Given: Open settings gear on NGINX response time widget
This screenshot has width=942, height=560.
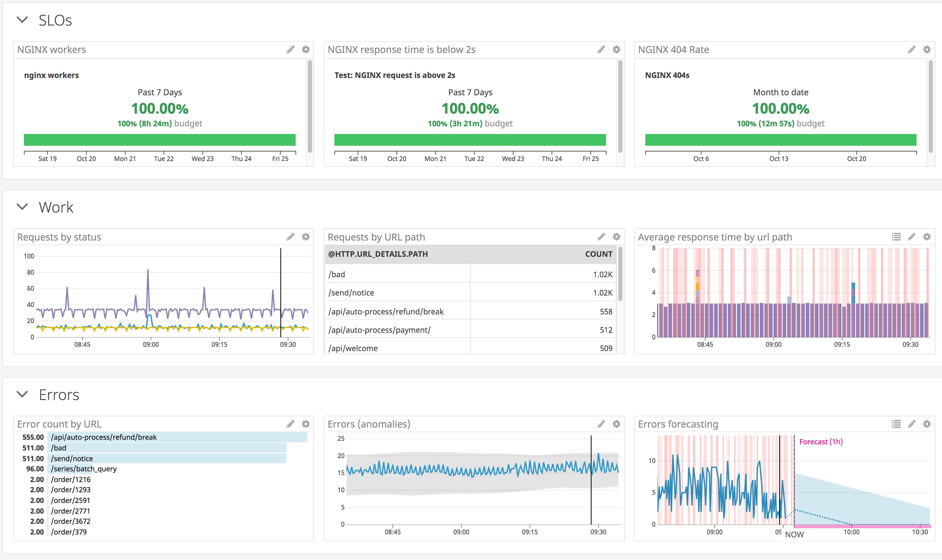Looking at the screenshot, I should [616, 49].
